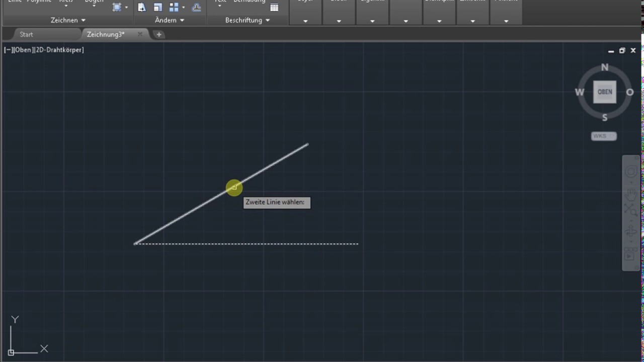Click W on the ViewCube compass
This screenshot has width=644, height=362.
pyautogui.click(x=580, y=92)
